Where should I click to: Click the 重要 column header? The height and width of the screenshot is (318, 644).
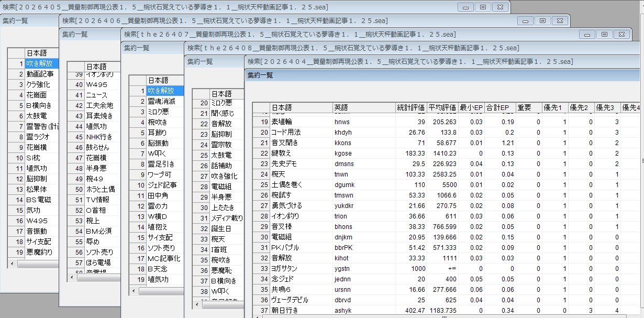(524, 108)
